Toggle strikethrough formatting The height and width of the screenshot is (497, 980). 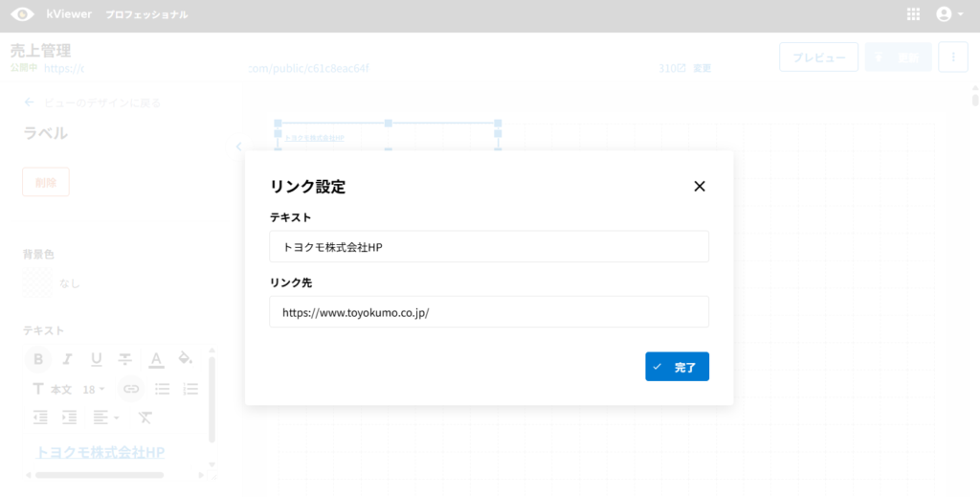[125, 359]
